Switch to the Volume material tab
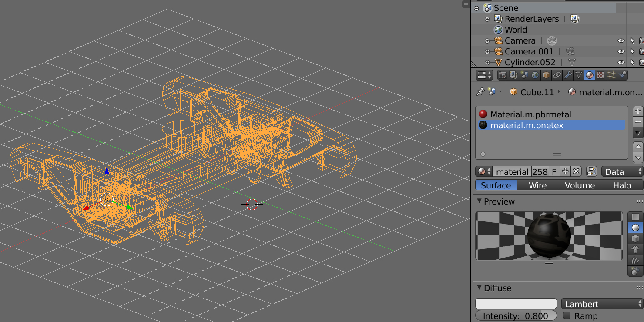The height and width of the screenshot is (322, 644). [580, 185]
